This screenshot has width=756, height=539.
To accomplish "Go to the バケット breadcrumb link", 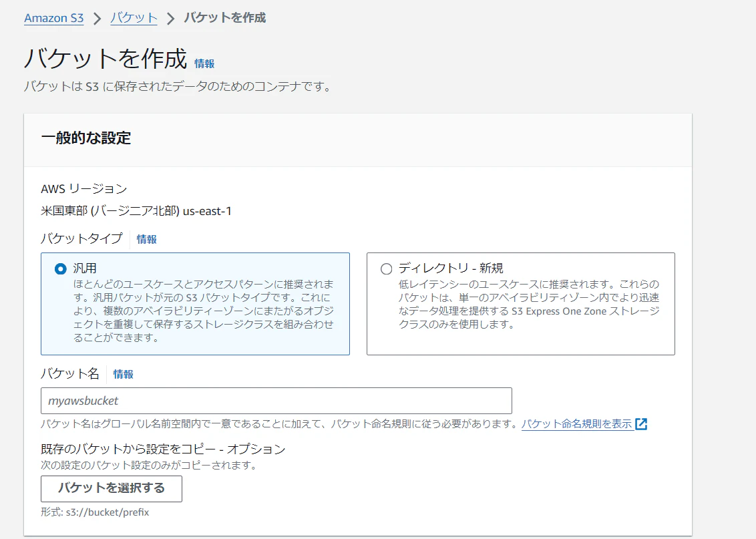I will (134, 18).
